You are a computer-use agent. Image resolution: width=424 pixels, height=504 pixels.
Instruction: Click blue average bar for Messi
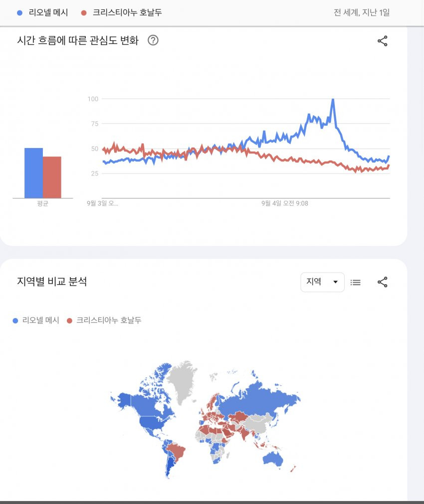point(33,173)
